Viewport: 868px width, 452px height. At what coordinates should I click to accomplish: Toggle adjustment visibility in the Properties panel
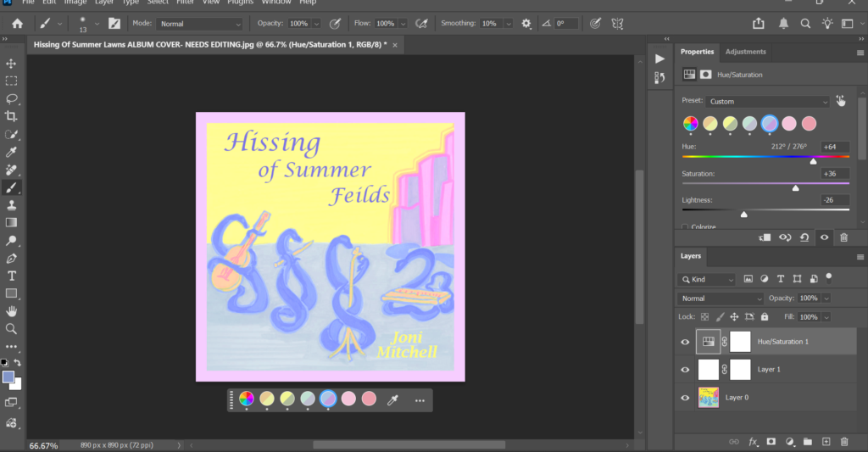[x=824, y=237]
